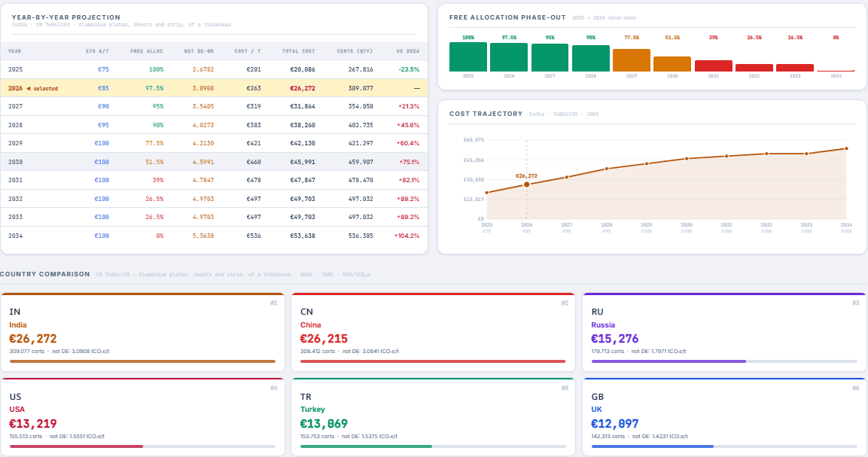Click the 2026 data point labeled €26,272

tap(526, 184)
